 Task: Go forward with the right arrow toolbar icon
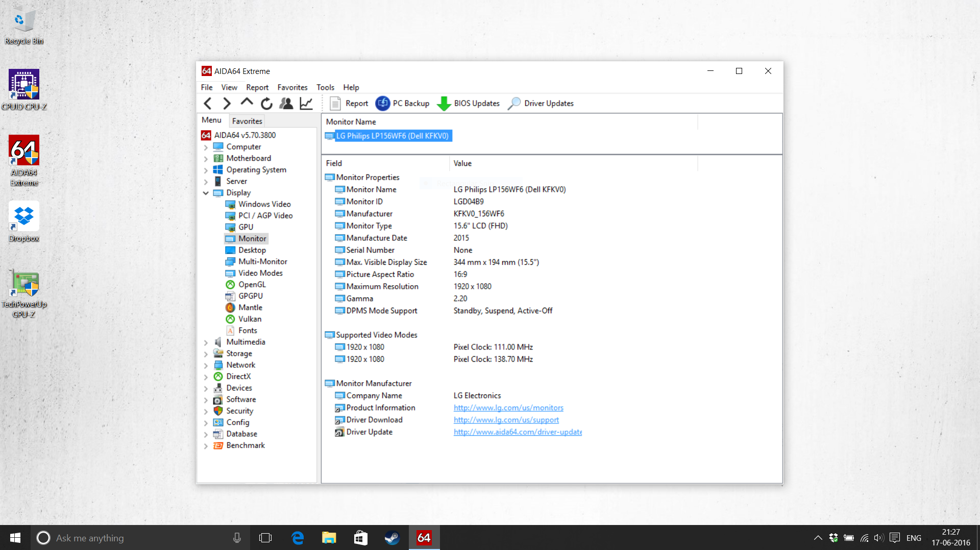click(227, 104)
